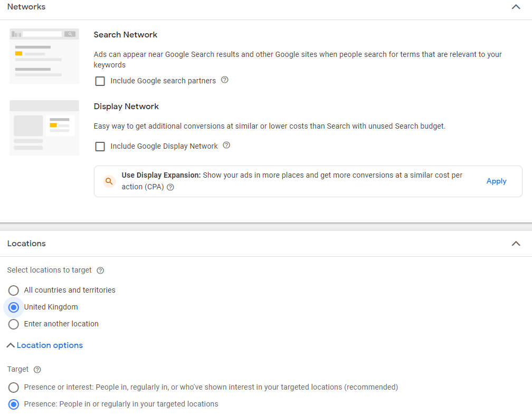
Task: Collapse Location options link
Action: 45,345
